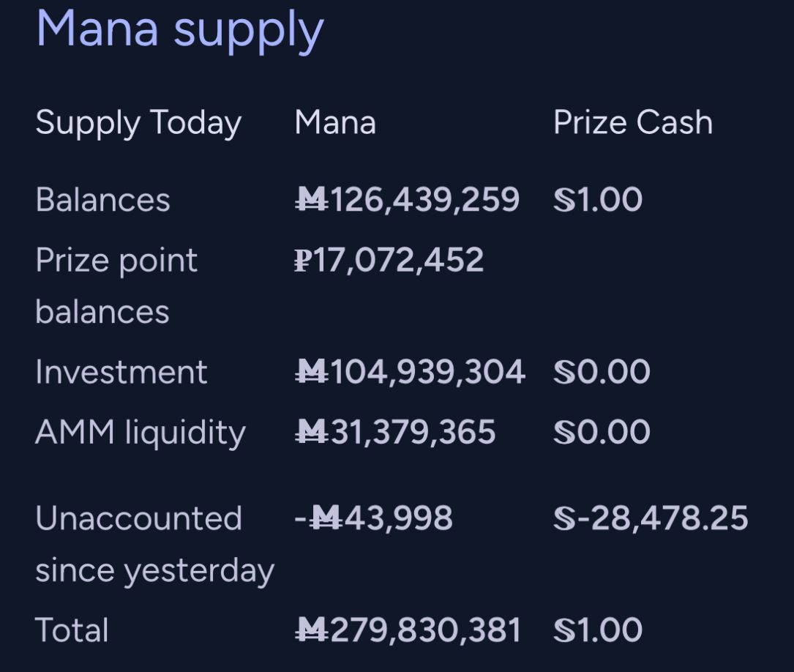Click the prize cash icon next to Balances 1.00
Viewport: 794px width, 672px height.
(565, 200)
